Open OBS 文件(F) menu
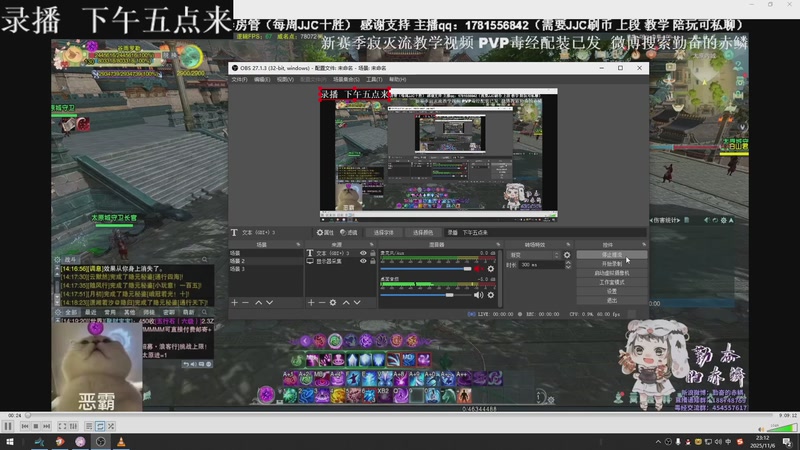 click(239, 80)
